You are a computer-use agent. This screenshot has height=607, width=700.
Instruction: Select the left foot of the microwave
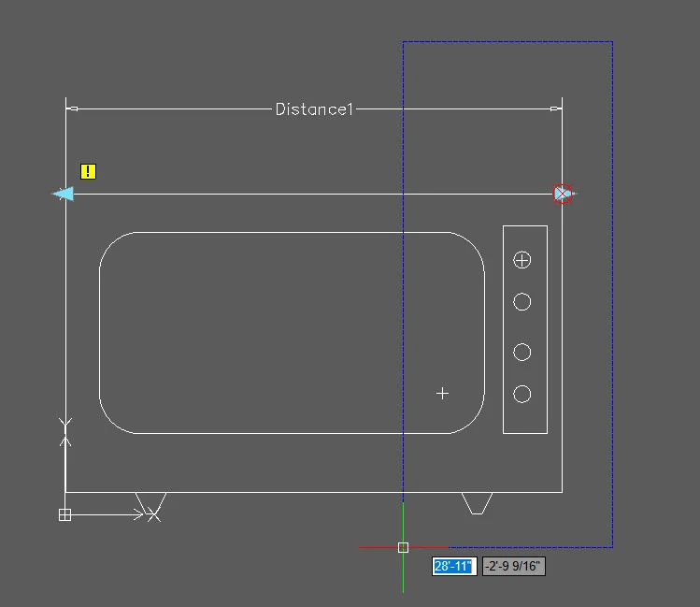click(x=150, y=501)
